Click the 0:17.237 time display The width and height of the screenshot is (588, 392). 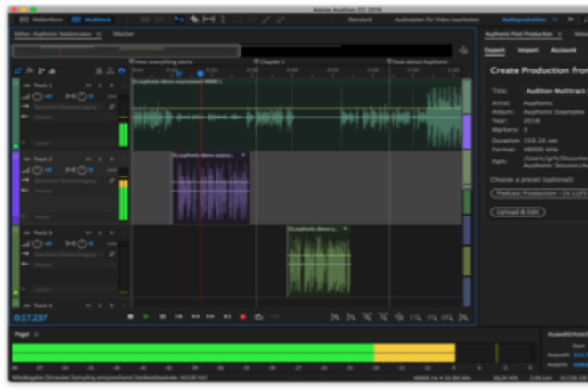(x=31, y=318)
